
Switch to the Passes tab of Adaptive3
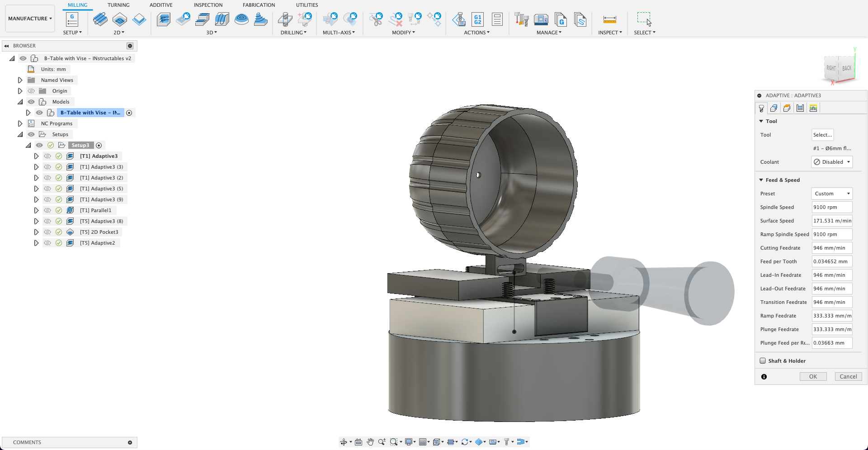pyautogui.click(x=800, y=108)
